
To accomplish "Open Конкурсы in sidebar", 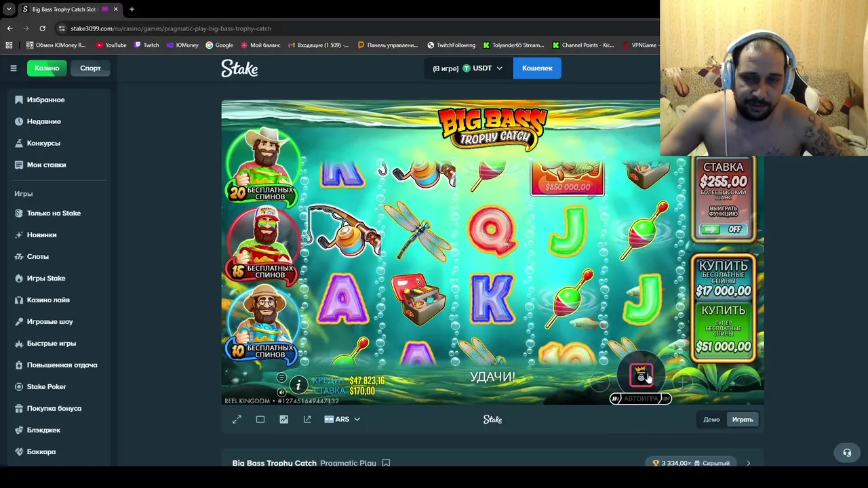I will tap(59, 143).
